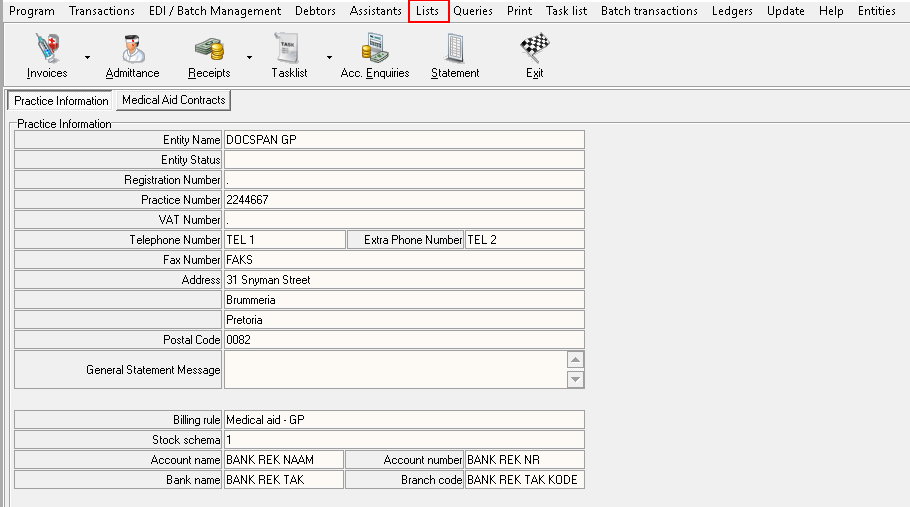This screenshot has width=910, height=507.
Task: Click the Practice Number field
Action: click(403, 200)
